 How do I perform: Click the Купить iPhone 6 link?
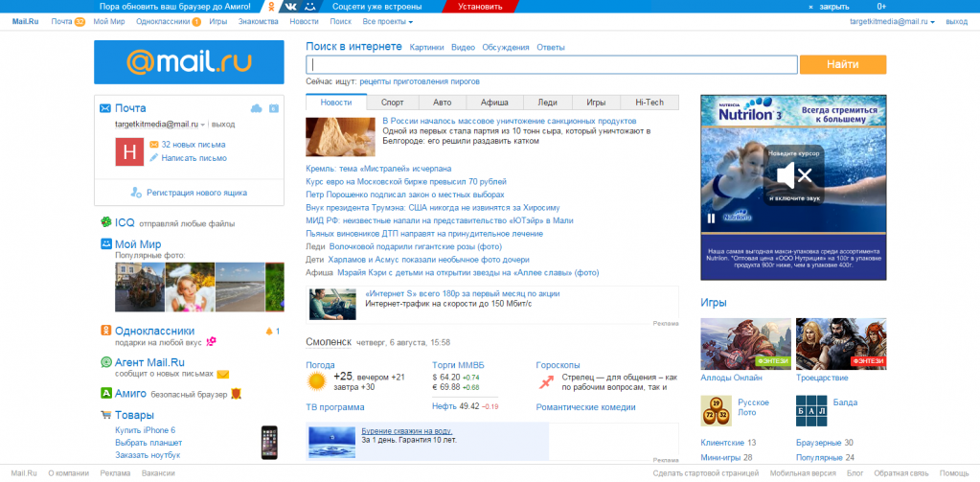pyautogui.click(x=146, y=430)
